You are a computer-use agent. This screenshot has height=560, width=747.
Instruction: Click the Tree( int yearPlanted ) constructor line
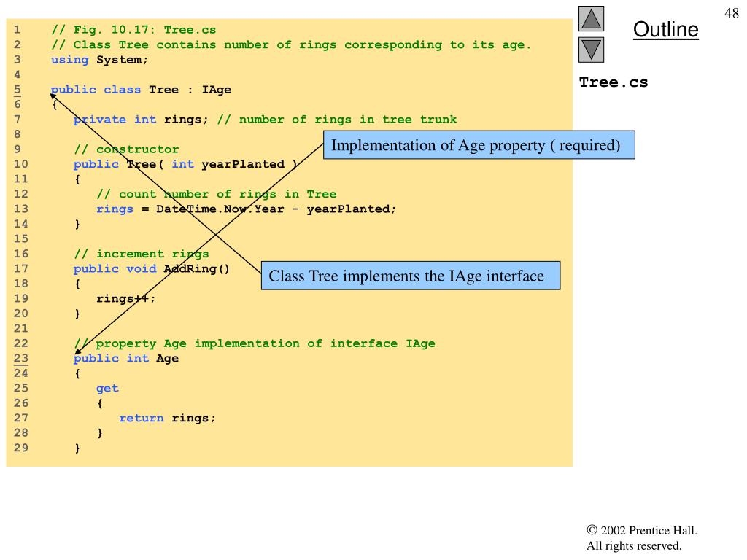coord(185,164)
